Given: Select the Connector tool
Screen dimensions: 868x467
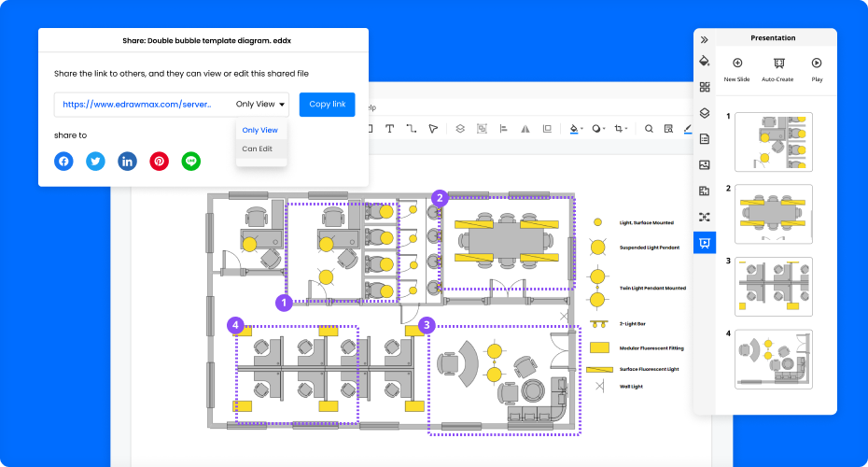Looking at the screenshot, I should tap(412, 129).
